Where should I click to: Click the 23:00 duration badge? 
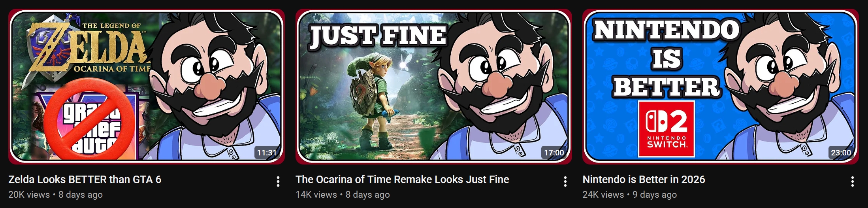841,153
